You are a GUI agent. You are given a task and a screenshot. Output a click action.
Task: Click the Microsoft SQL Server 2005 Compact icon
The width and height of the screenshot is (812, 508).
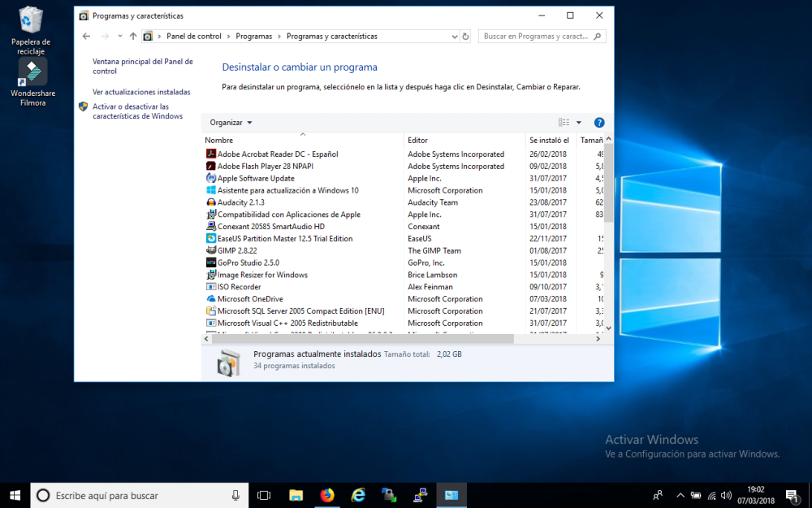tap(211, 311)
